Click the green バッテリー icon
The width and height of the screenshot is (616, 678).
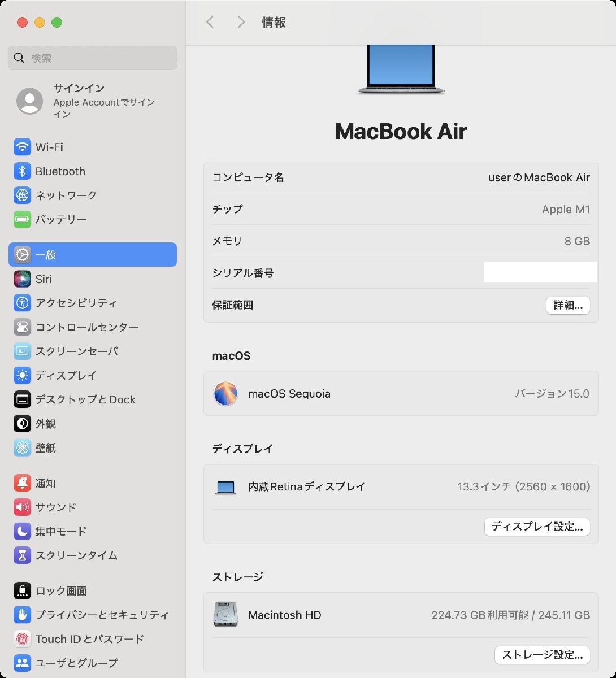tap(22, 219)
